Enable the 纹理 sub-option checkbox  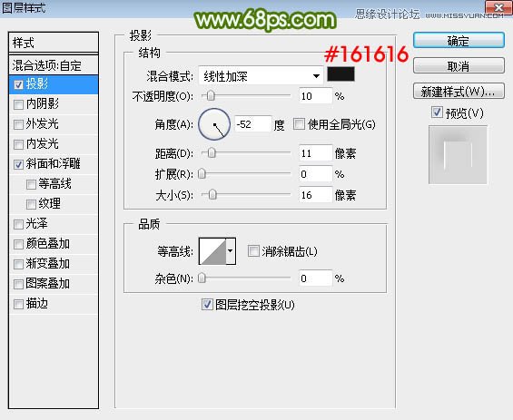(x=31, y=204)
